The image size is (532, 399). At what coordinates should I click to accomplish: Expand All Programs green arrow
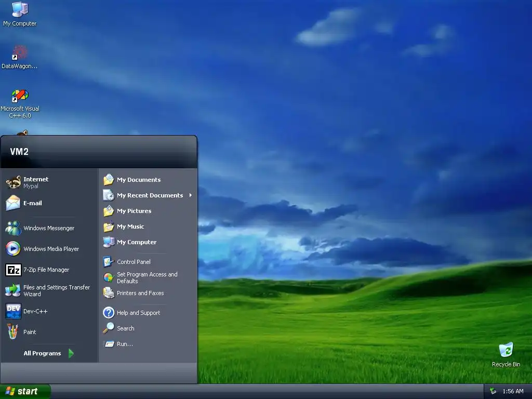pyautogui.click(x=71, y=353)
